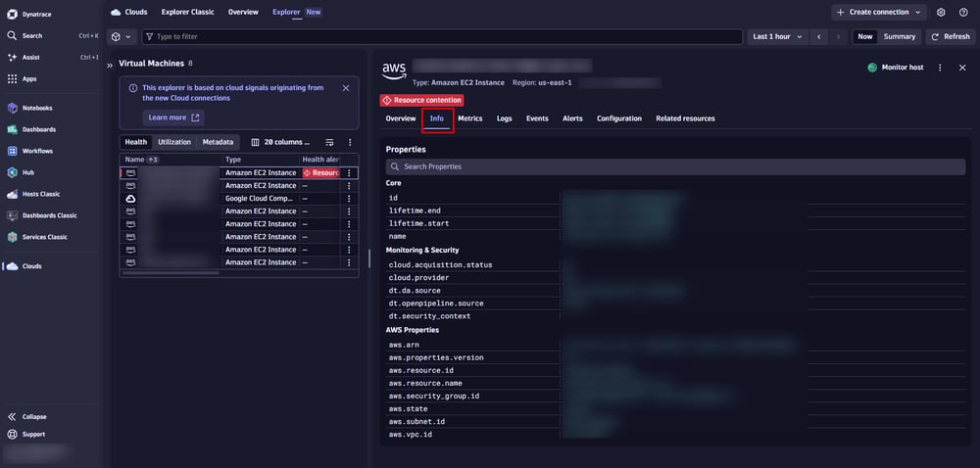Click the Search Properties field

click(675, 166)
